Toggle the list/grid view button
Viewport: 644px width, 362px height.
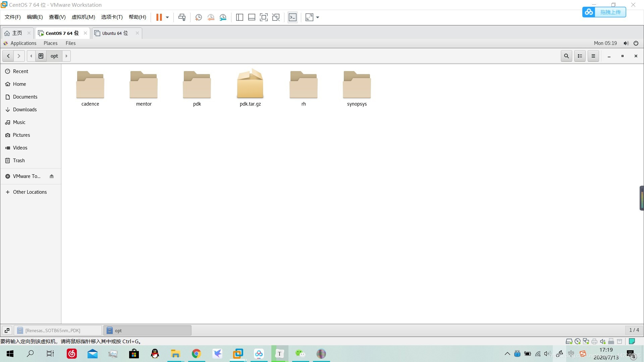pos(580,56)
